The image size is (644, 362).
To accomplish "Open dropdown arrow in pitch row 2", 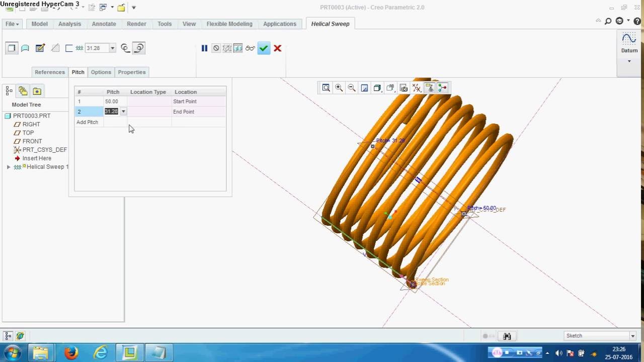I will [123, 112].
